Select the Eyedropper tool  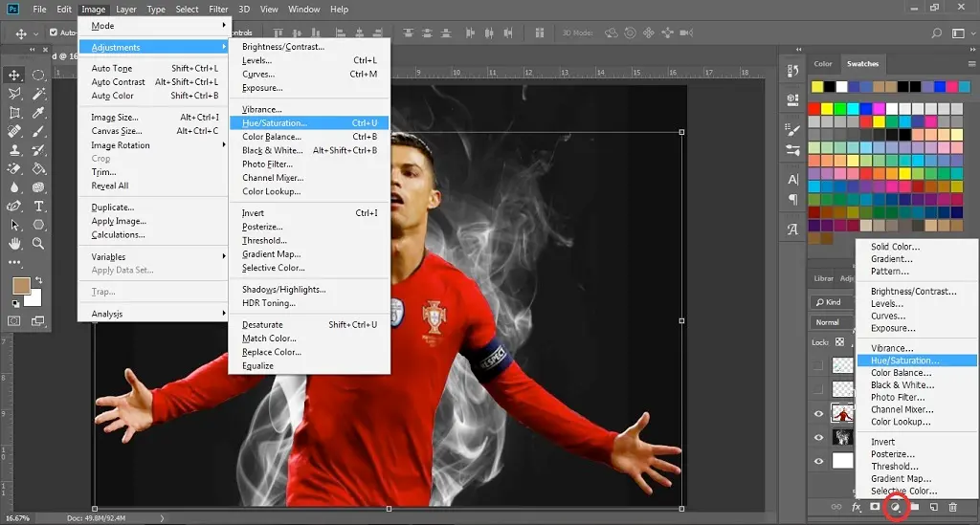[x=38, y=113]
